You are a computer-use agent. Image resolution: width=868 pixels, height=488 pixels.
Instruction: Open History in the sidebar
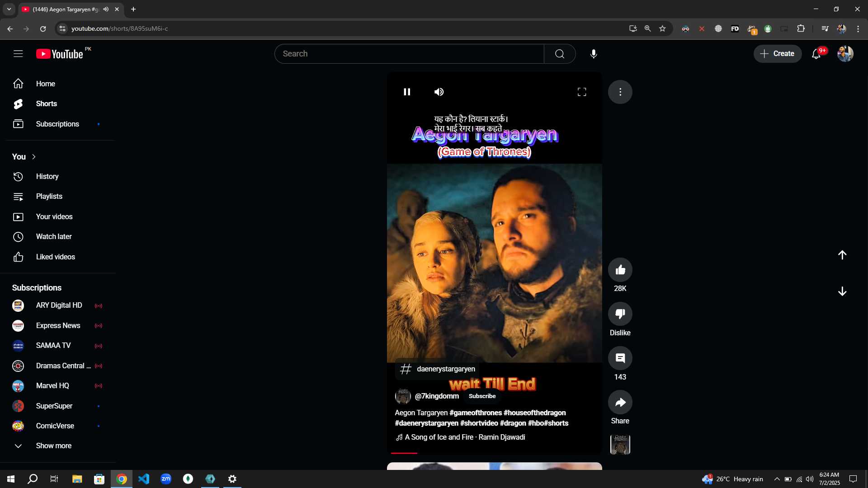[57, 177]
